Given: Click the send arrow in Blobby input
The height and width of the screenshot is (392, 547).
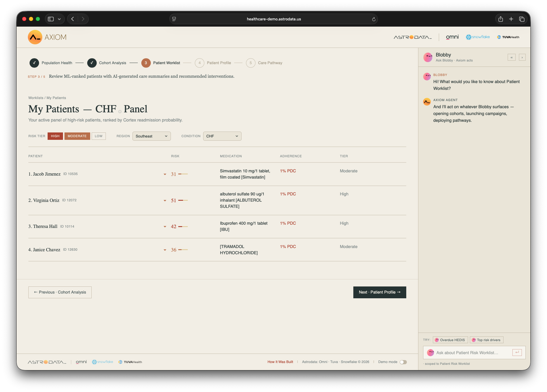Looking at the screenshot, I should point(517,352).
